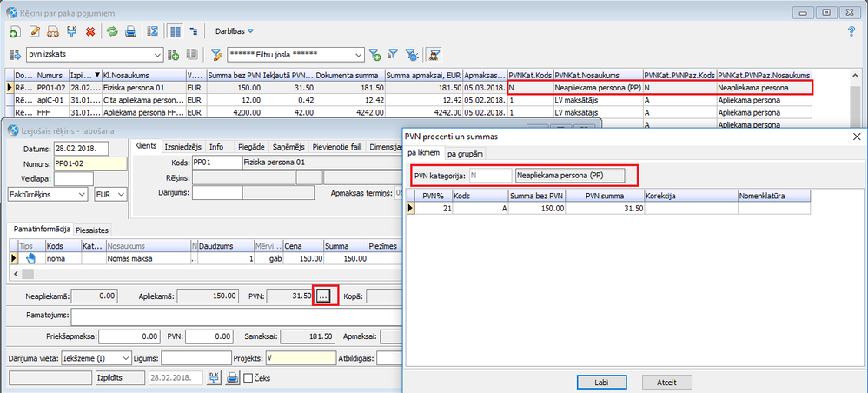
Task: Switch to the pa grupām tab
Action: point(465,153)
